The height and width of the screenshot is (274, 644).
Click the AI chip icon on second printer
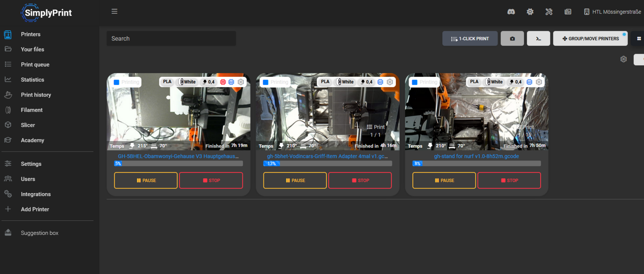point(380,82)
